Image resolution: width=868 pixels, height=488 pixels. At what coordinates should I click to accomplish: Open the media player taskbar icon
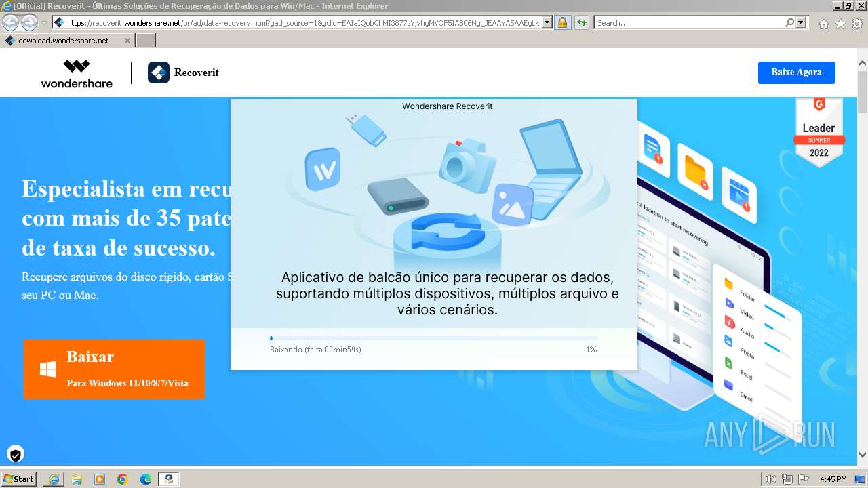pos(100,479)
